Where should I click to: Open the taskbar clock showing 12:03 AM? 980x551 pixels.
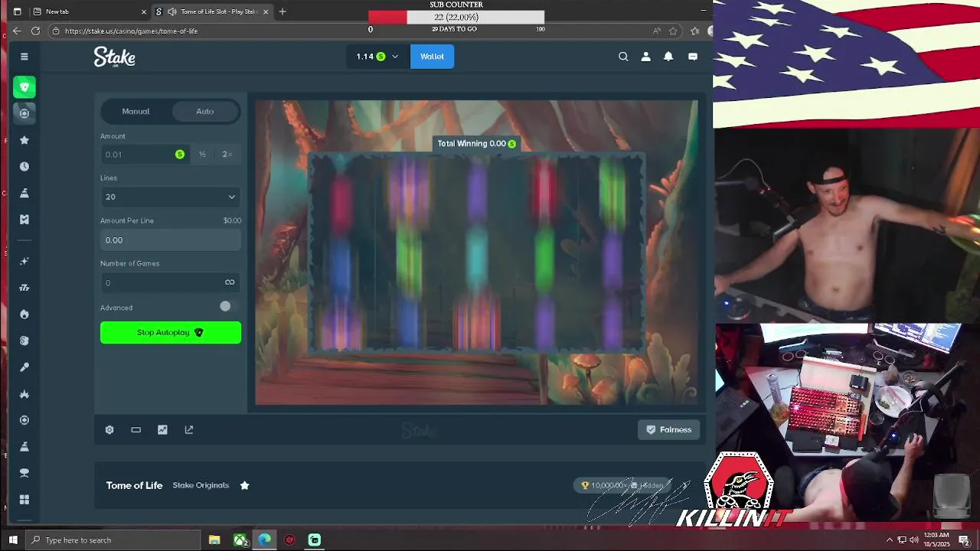pos(937,540)
